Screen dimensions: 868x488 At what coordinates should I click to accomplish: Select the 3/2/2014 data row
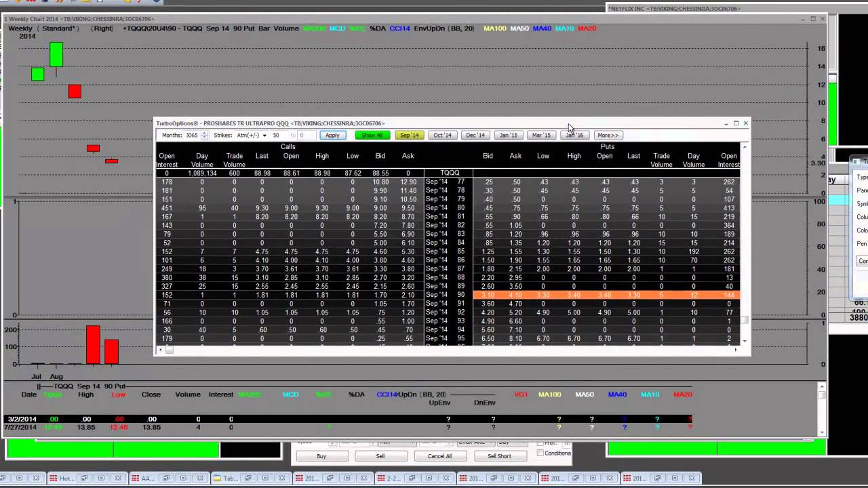coord(347,419)
